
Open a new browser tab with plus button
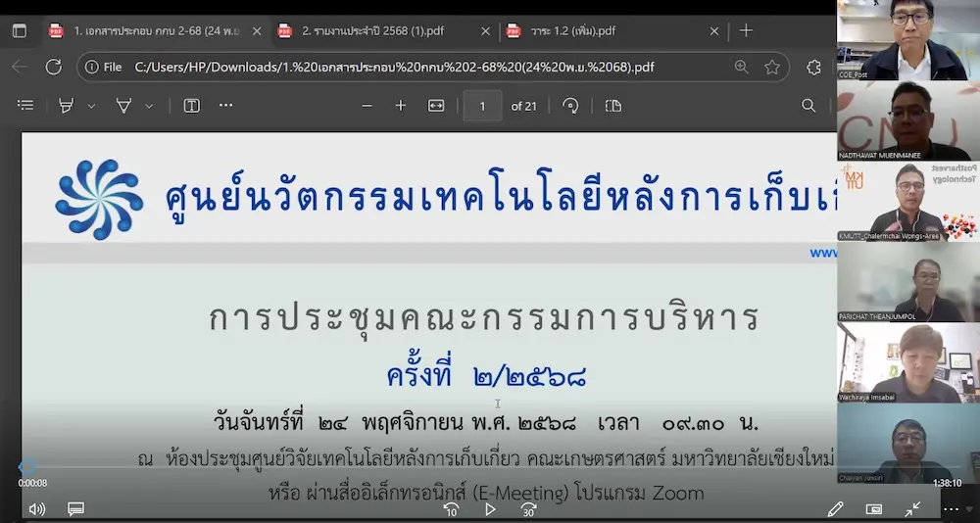point(746,30)
